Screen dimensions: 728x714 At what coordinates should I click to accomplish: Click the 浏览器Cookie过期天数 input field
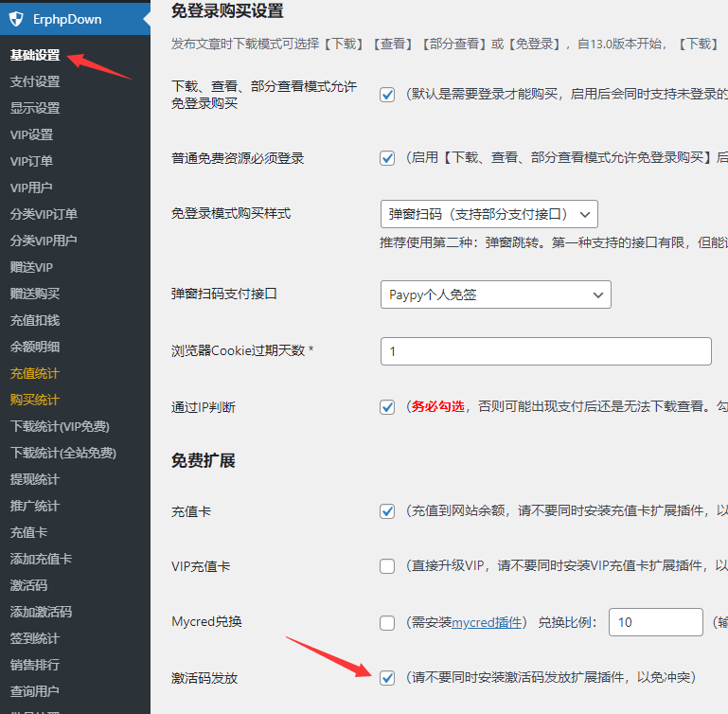(546, 351)
